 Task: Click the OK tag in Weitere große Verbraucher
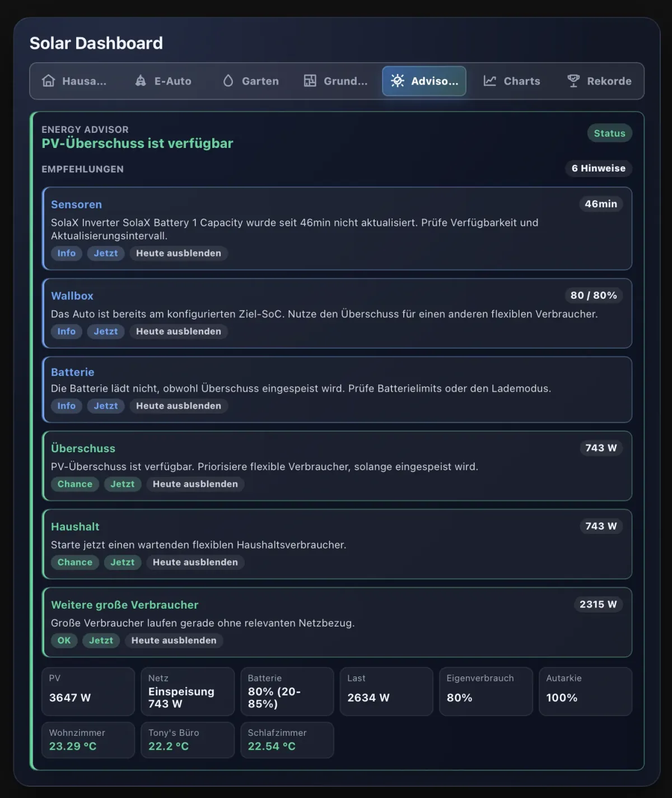point(64,641)
